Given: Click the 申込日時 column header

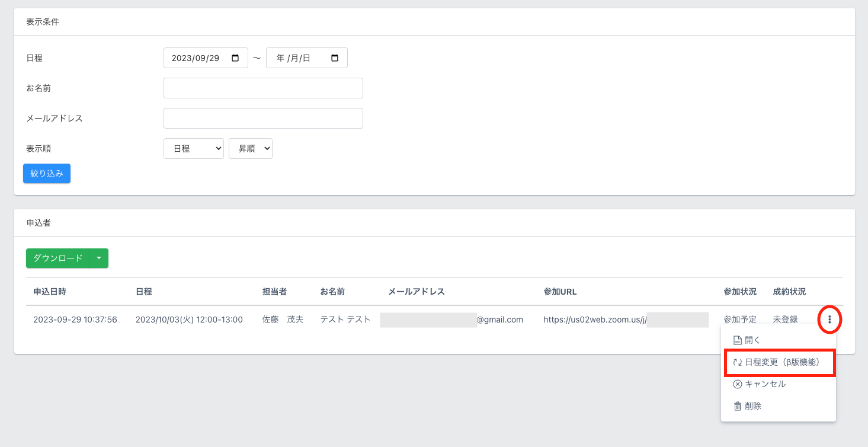Looking at the screenshot, I should 50,292.
